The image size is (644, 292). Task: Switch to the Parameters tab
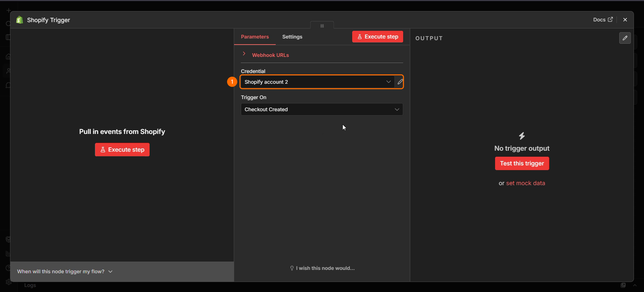[255, 37]
